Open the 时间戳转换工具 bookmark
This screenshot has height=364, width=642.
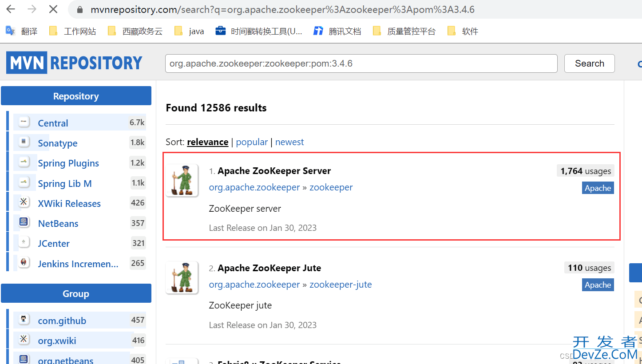[258, 31]
